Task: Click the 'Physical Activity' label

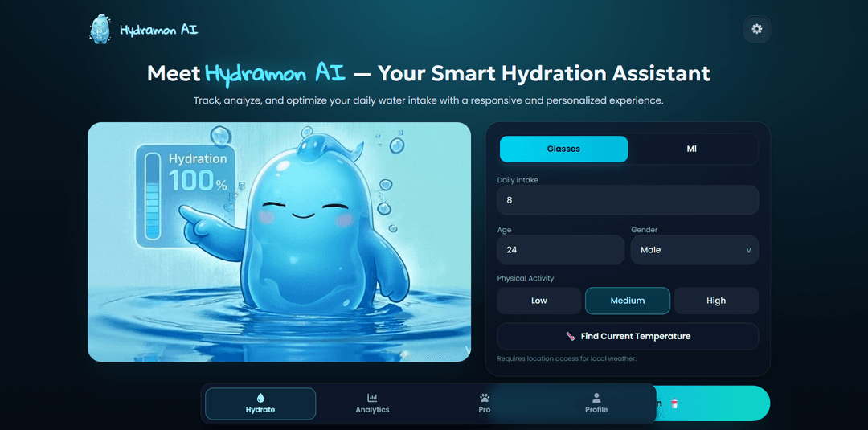Action: point(526,278)
